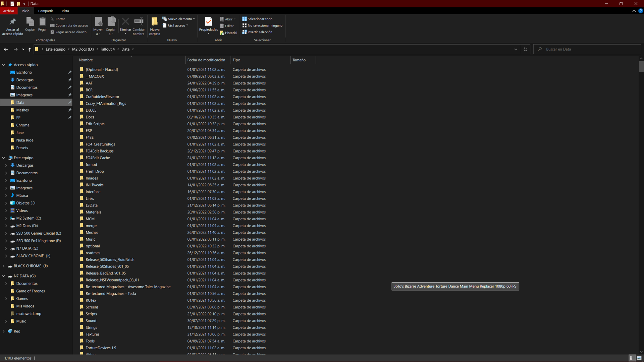
Task: Collapse the Este equipo tree node
Action: coord(3,158)
